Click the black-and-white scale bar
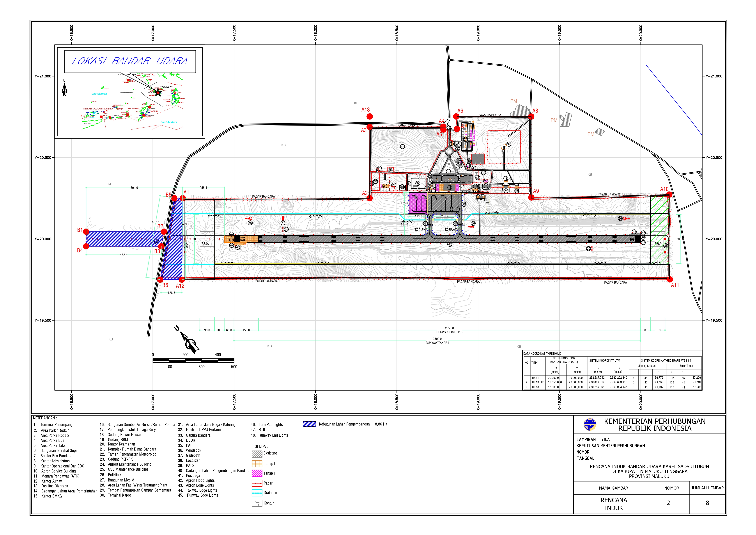The height and width of the screenshot is (535, 756). [193, 361]
